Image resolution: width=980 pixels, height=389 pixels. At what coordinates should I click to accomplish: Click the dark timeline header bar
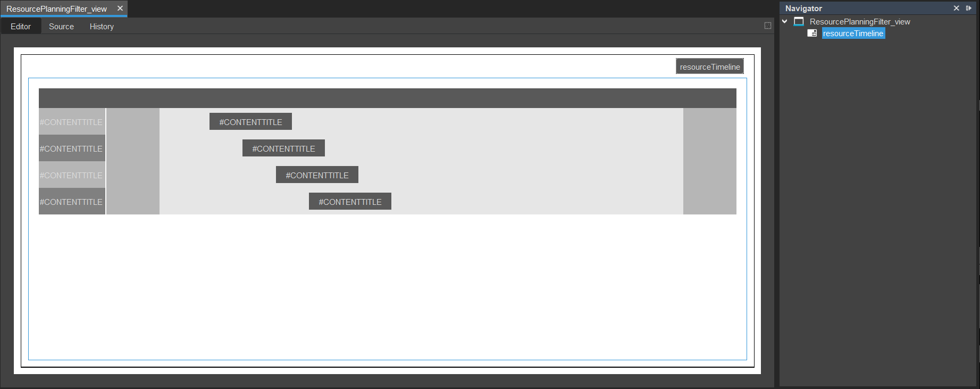[x=387, y=98]
